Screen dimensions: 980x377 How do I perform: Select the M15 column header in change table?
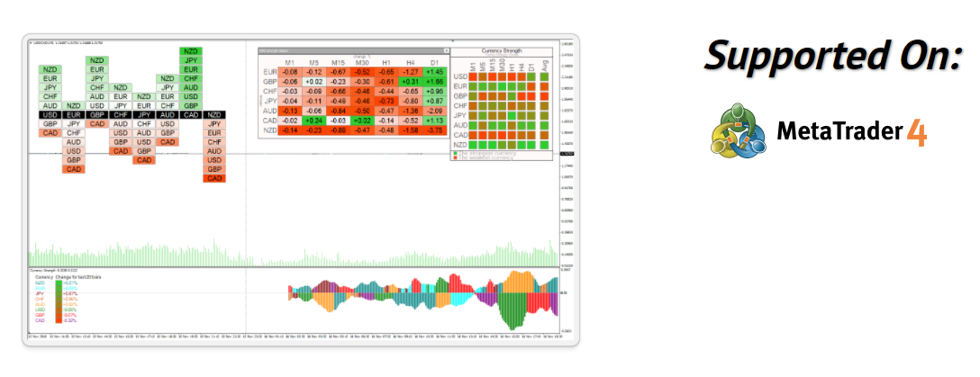coord(338,62)
